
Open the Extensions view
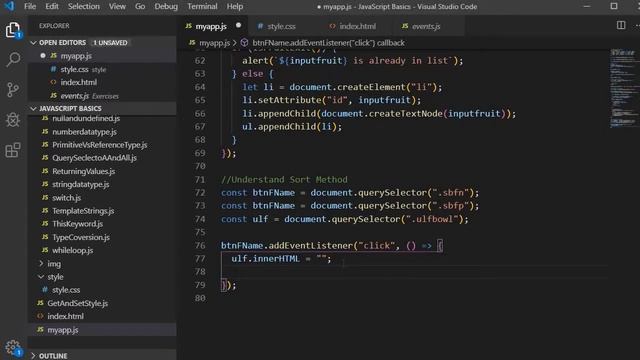coord(13,150)
